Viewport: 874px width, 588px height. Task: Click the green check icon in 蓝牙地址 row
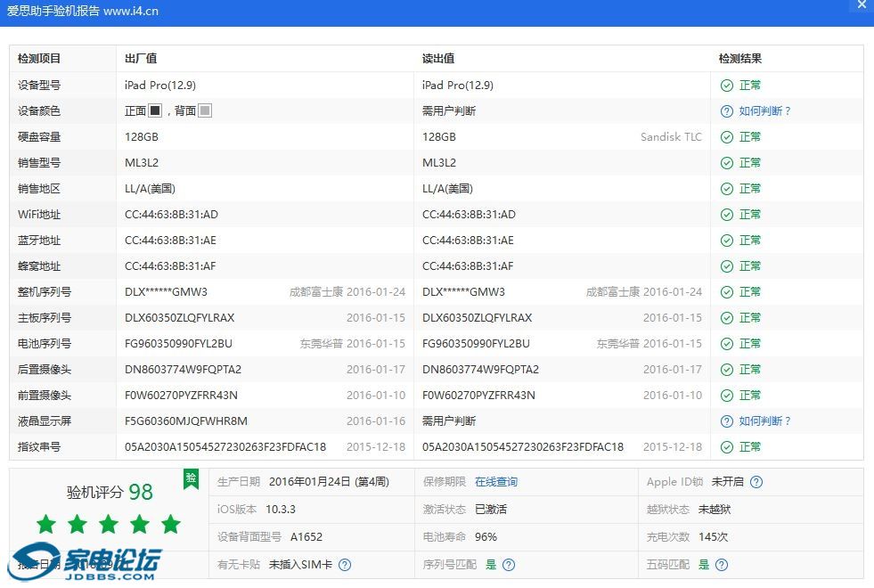point(727,241)
